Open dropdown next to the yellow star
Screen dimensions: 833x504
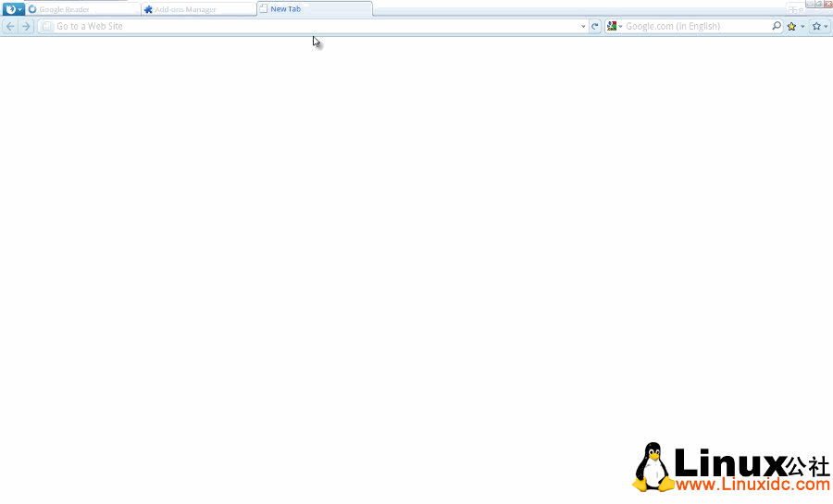pos(802,26)
